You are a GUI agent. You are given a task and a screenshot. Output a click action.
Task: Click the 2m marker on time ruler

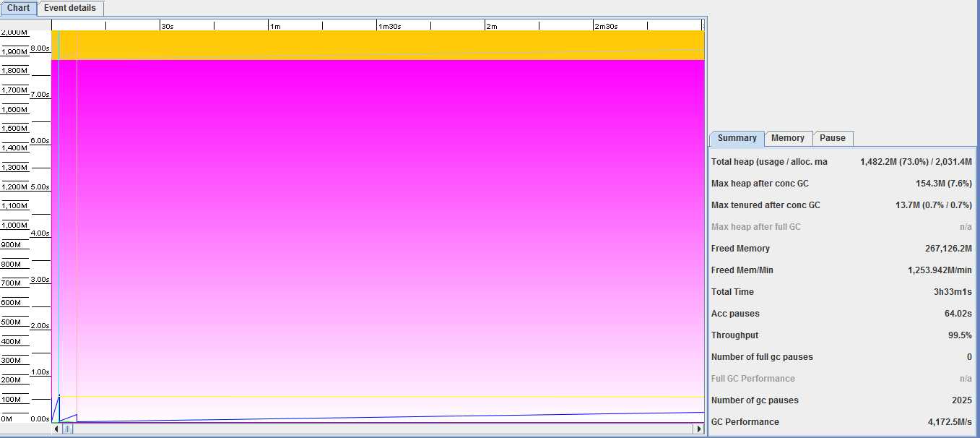point(492,26)
